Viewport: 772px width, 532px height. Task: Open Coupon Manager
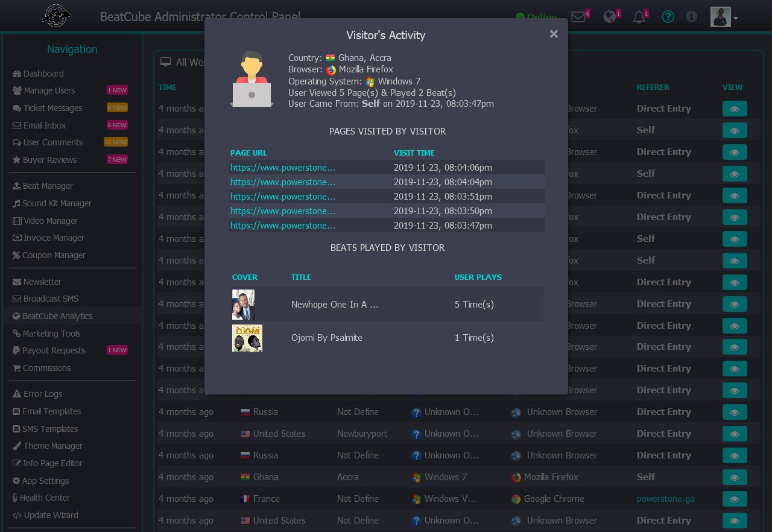(x=49, y=255)
